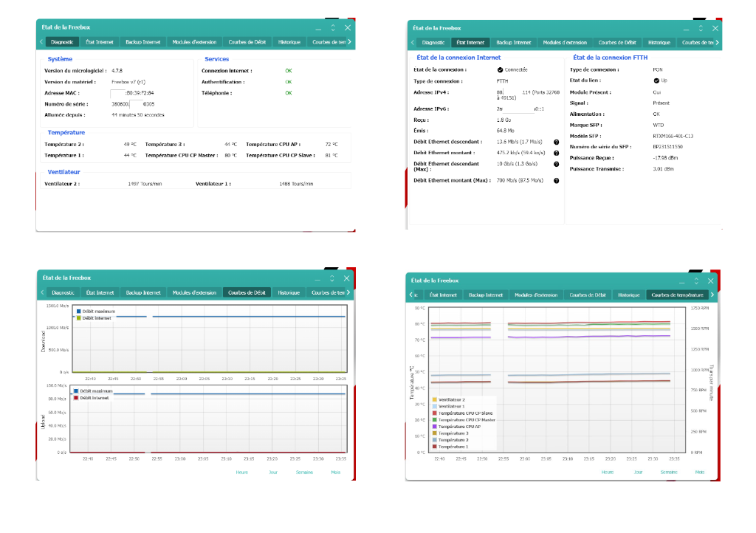
Task: Open Historique tab in the Courbes de Débit window
Action: pos(289,292)
